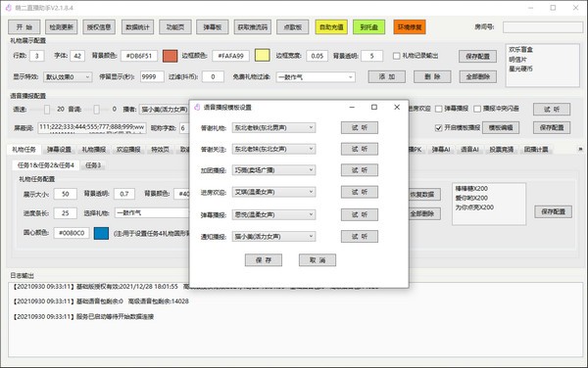Click the red background color swatch
This screenshot has width=588, height=368.
click(170, 56)
